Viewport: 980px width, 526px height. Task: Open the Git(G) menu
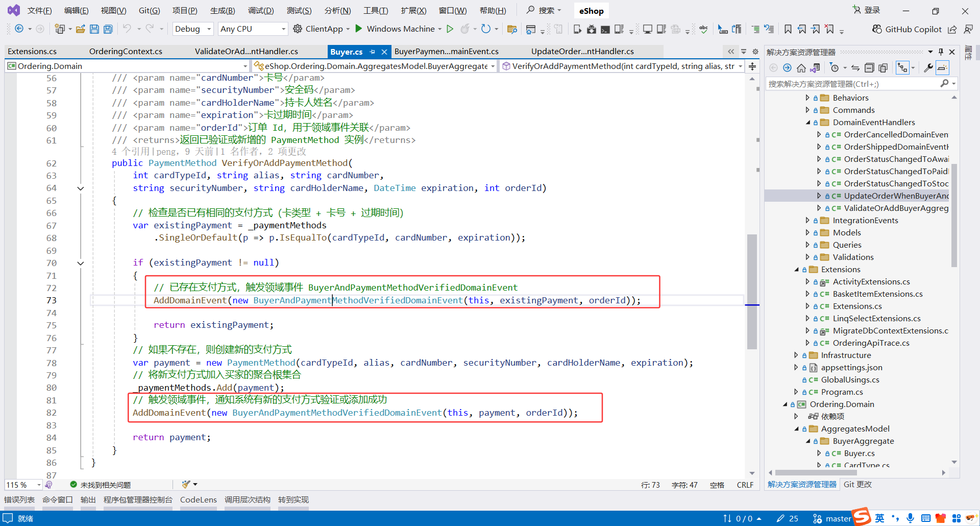149,11
